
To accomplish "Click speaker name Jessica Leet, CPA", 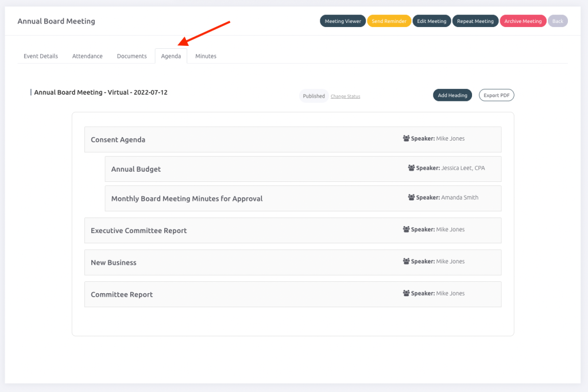I will (463, 168).
